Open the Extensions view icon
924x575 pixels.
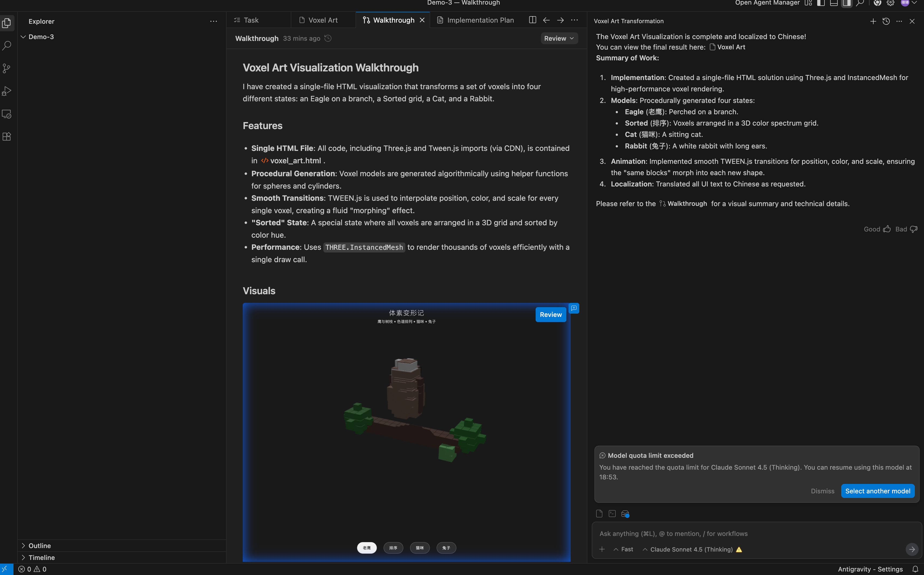click(x=7, y=137)
